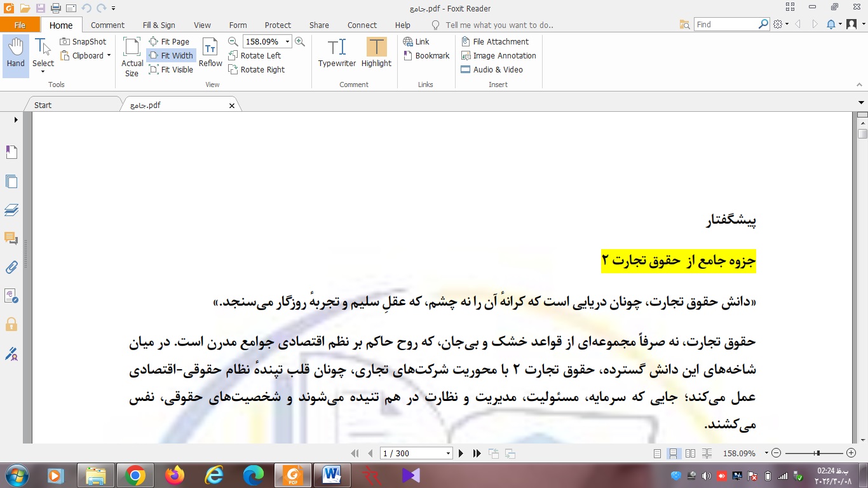Open the Bookmarks panel in sidebar
The height and width of the screenshot is (488, 868).
click(x=11, y=152)
